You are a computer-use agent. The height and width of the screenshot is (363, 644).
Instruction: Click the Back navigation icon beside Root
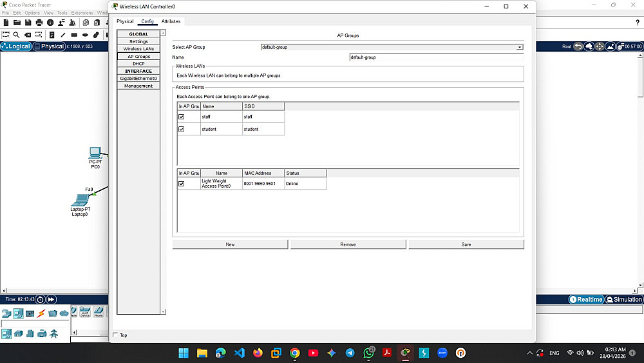coord(578,46)
